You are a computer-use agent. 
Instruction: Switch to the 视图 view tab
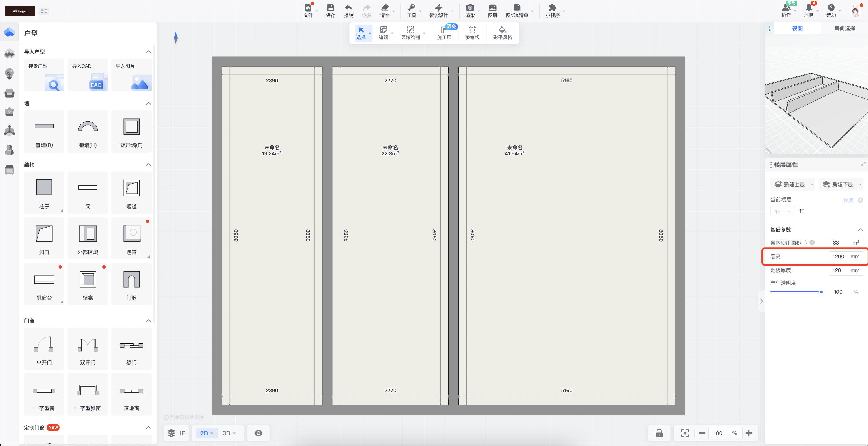(x=797, y=28)
